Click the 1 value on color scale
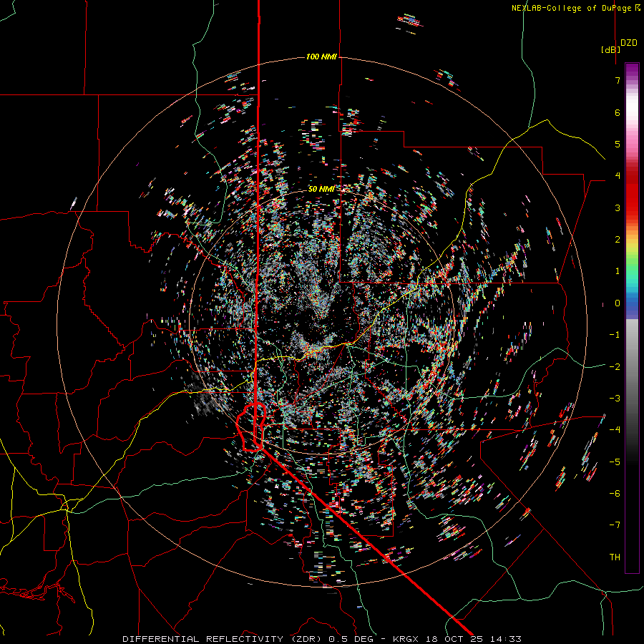 pos(618,271)
